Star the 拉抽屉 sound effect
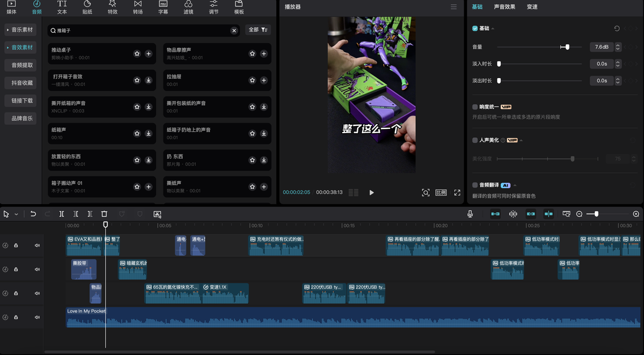 252,80
